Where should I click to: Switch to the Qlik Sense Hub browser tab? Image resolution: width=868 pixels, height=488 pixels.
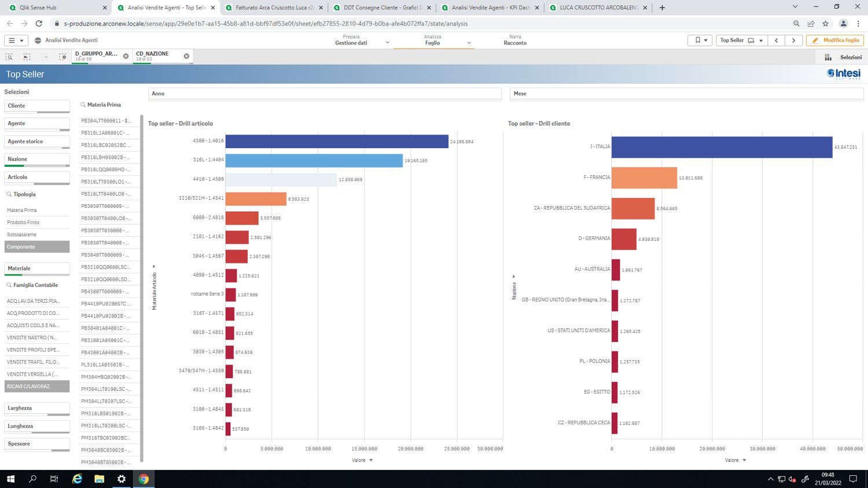[56, 8]
